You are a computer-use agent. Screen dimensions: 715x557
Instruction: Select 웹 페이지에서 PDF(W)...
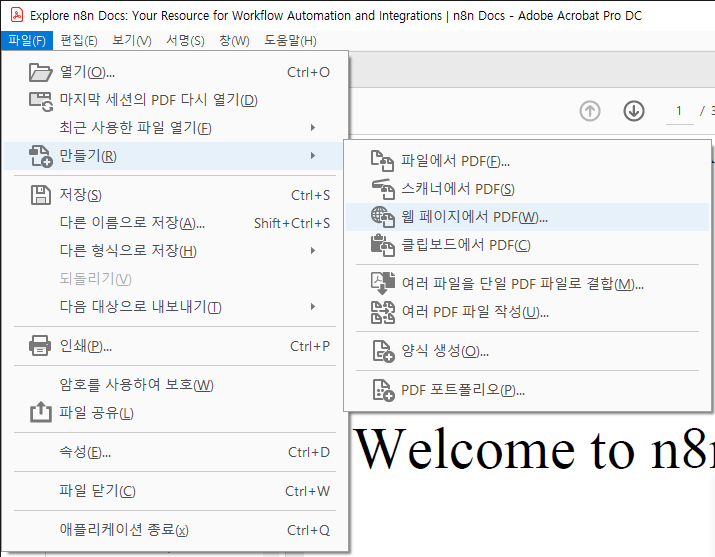pos(528,217)
